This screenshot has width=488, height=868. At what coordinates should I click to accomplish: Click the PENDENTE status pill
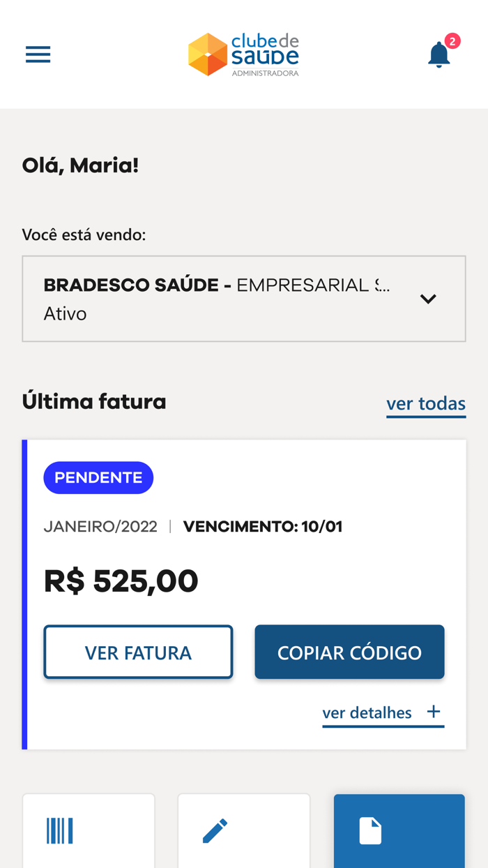point(98,477)
